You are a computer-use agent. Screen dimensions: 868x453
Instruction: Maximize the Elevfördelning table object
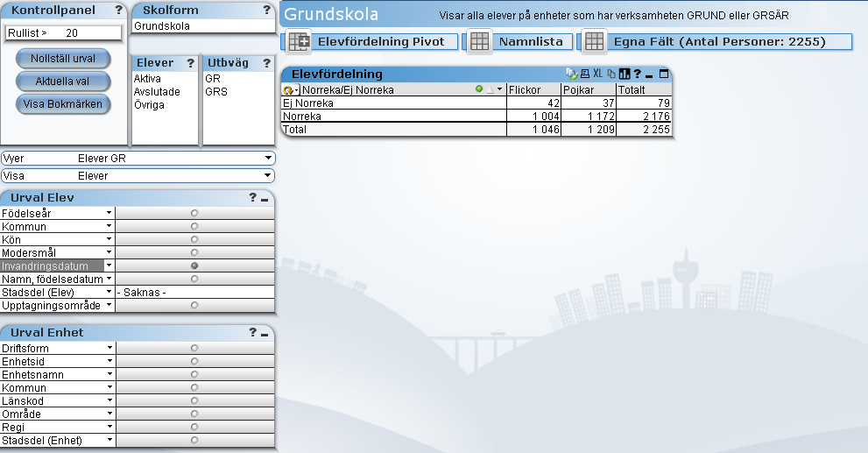click(664, 74)
